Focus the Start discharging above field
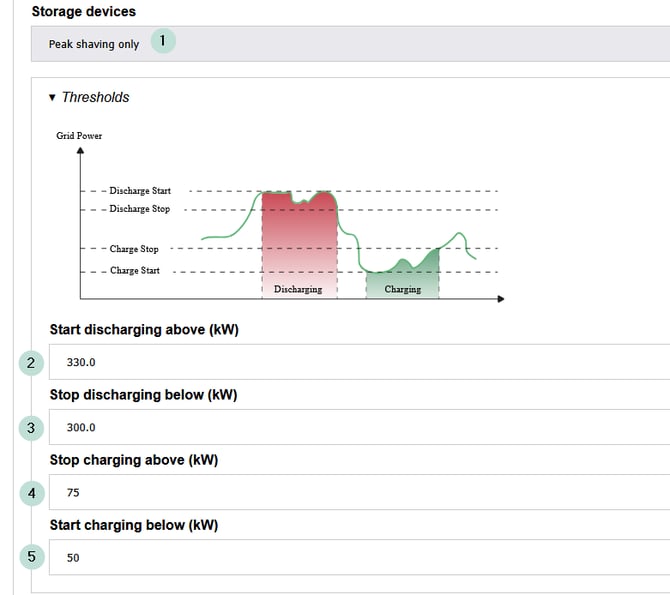 tap(359, 362)
